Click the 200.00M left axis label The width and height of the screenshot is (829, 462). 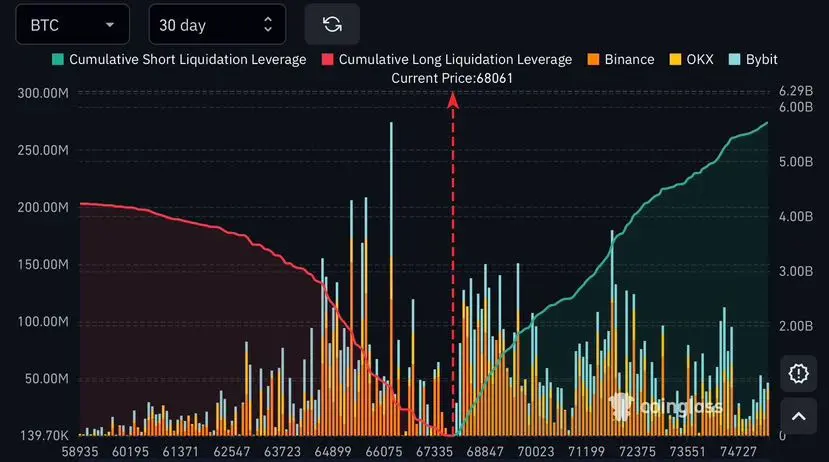[43, 207]
